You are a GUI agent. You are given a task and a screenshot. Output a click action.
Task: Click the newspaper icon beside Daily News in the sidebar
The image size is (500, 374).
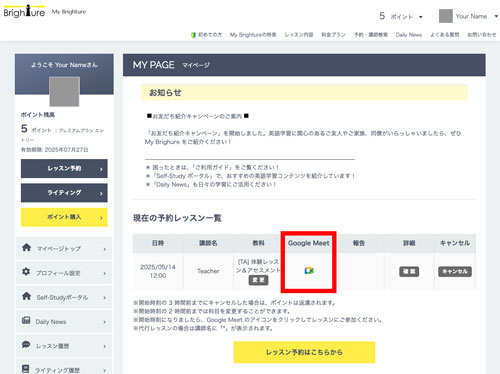26,320
